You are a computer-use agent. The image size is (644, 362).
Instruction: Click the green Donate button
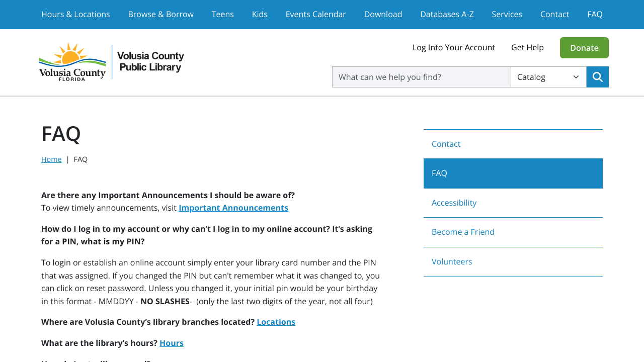pyautogui.click(x=584, y=48)
